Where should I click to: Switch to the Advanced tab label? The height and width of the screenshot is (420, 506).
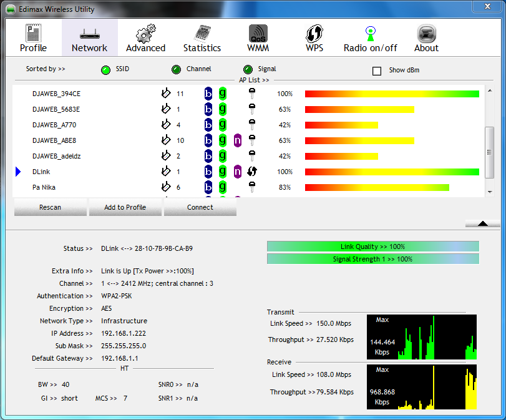click(145, 48)
